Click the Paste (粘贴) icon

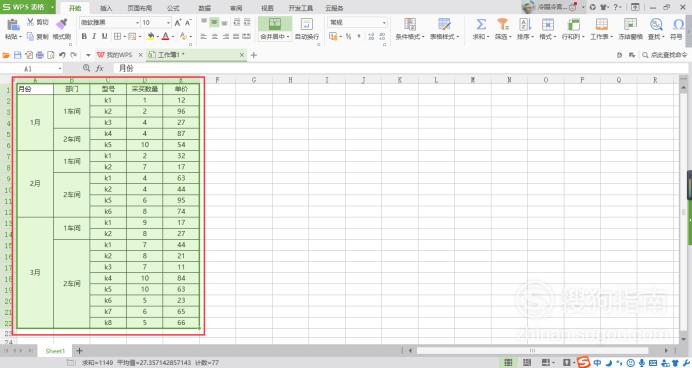(x=13, y=24)
